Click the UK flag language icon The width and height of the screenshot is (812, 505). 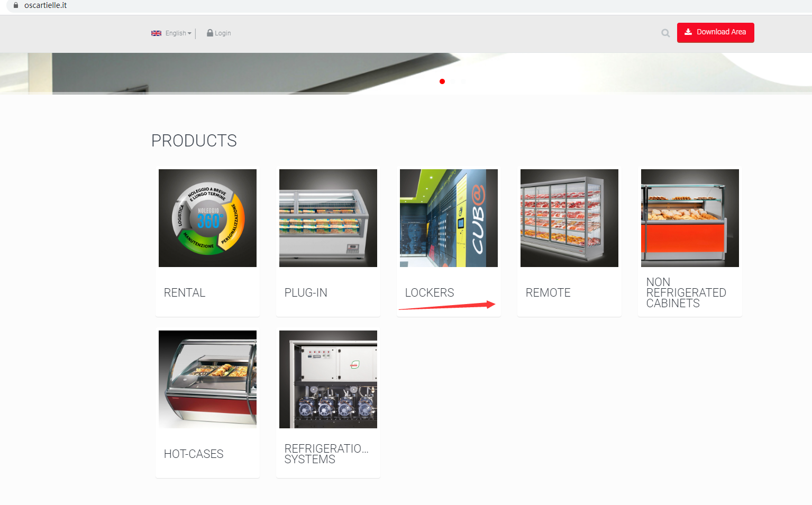click(156, 33)
